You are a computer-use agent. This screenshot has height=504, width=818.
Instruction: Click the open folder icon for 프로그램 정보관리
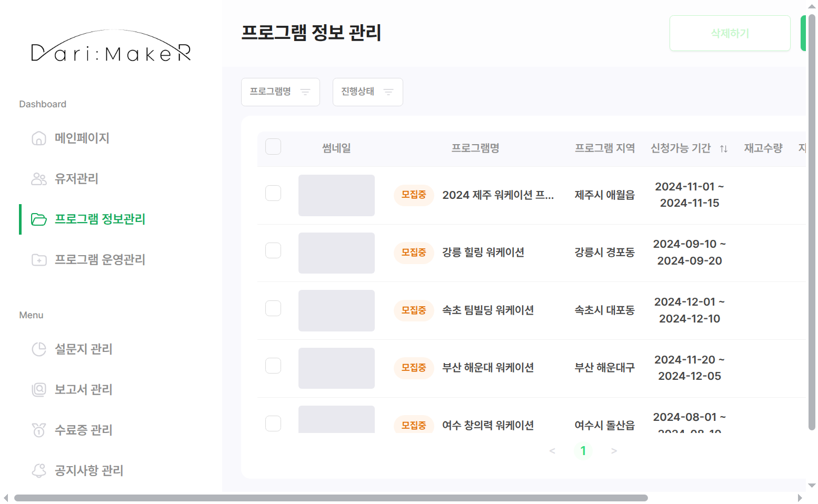coord(39,219)
